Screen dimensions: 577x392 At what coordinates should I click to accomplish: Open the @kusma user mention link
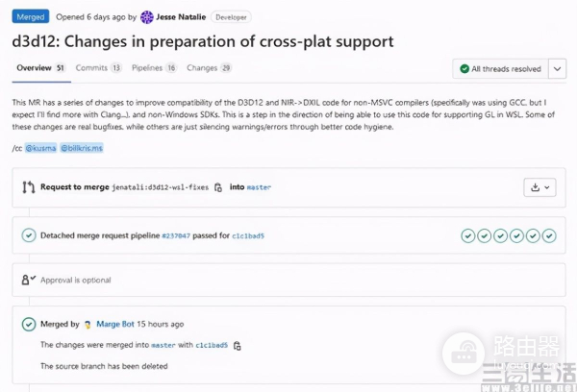[40, 148]
